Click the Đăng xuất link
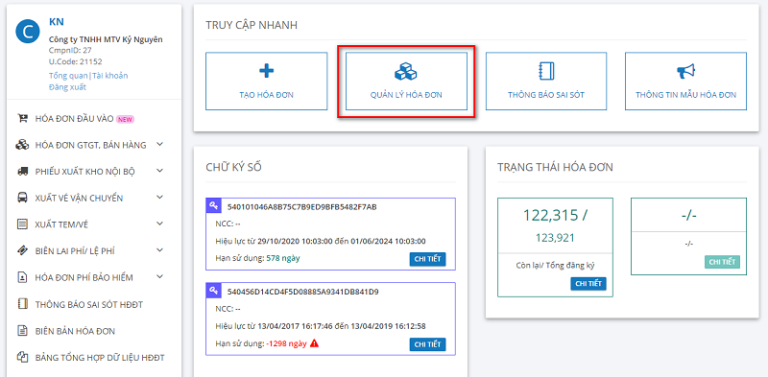The image size is (768, 377). point(68,87)
